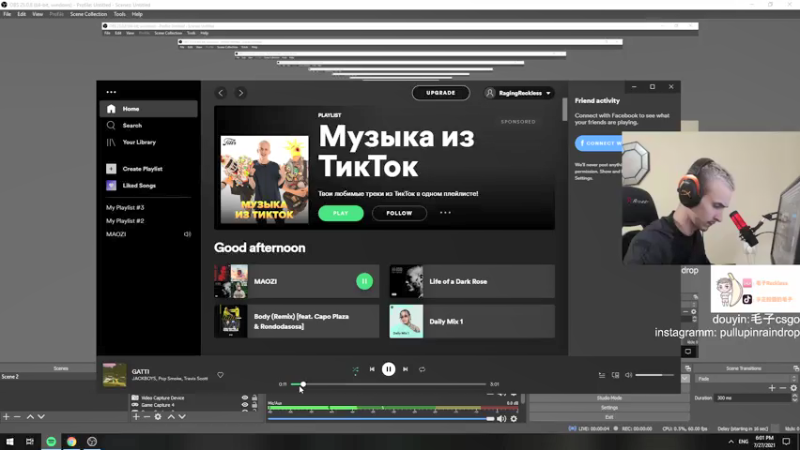
Task: Open the Daily Mix 1 card
Action: click(472, 321)
